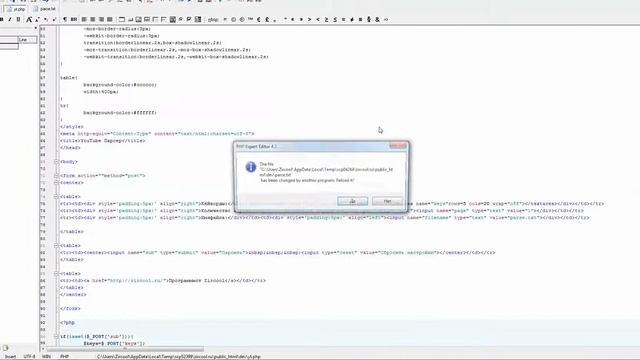Apply justify alignment formatting icon
Screen dimensions: 640x360
110,19
